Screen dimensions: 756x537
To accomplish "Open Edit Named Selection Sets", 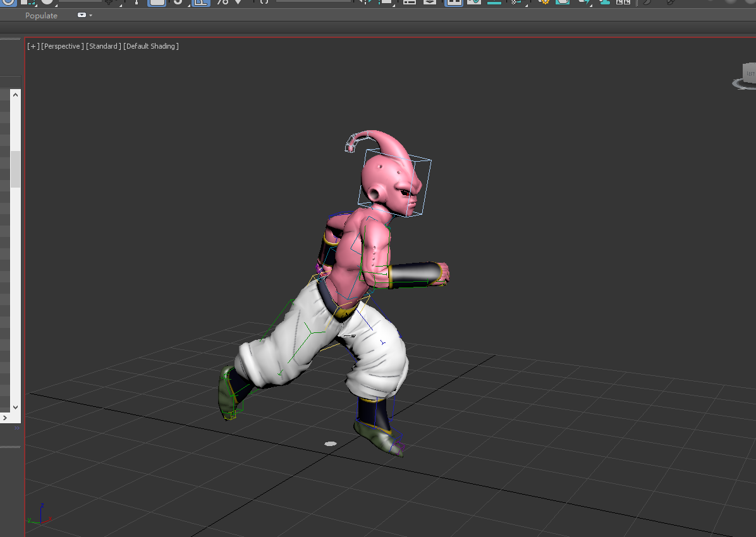I will pos(264,1).
